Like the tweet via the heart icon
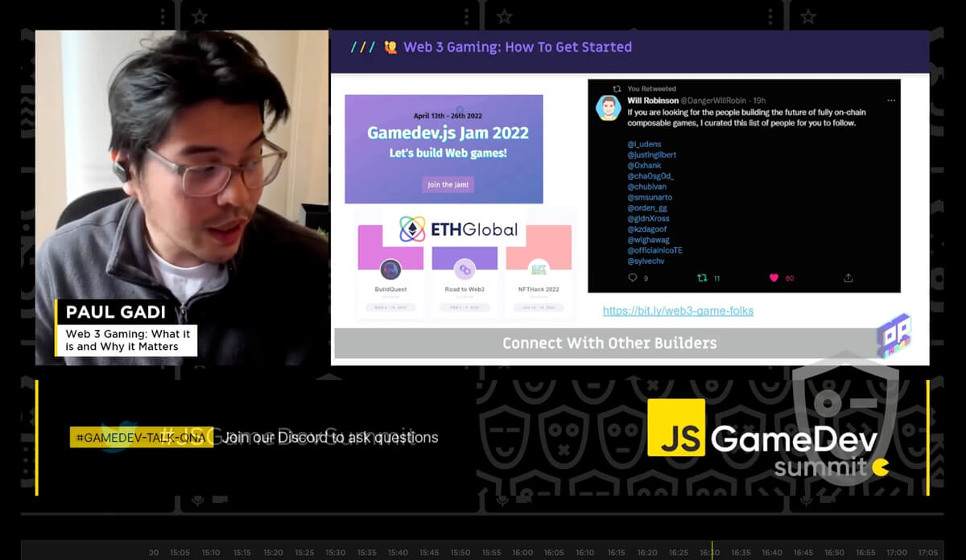The height and width of the screenshot is (560, 966). click(x=774, y=278)
